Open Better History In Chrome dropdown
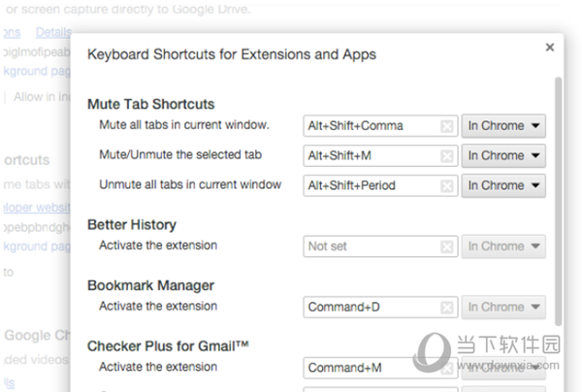This screenshot has height=392, width=582. (x=503, y=246)
